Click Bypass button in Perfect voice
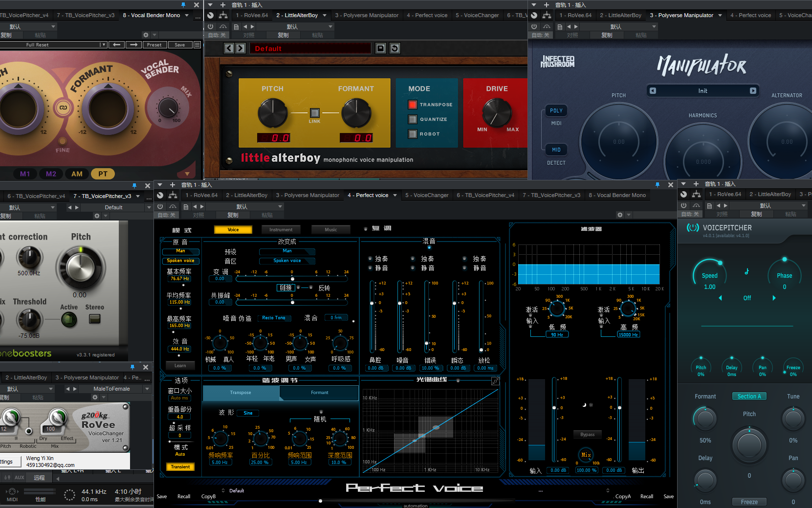Viewport: 812px width, 508px height. click(587, 434)
